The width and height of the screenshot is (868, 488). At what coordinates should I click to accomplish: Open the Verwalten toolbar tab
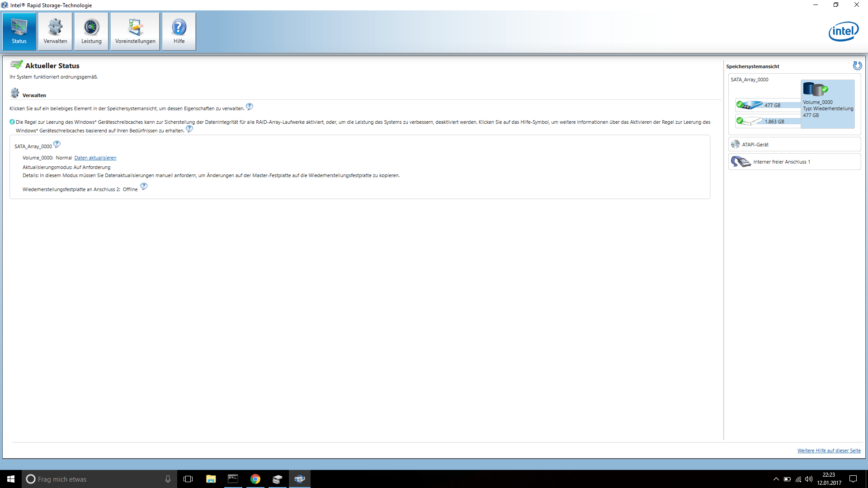55,31
